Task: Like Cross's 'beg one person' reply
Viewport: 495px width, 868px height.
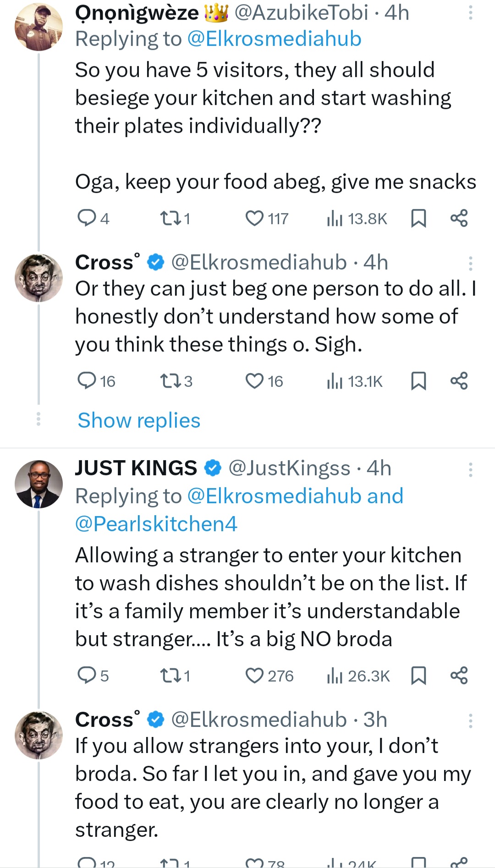Action: [x=255, y=381]
